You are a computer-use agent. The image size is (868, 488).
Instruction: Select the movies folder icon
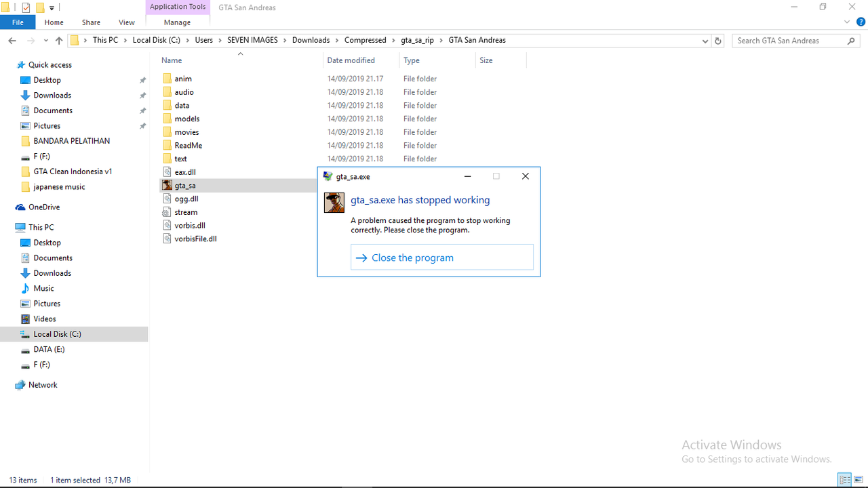[167, 132]
